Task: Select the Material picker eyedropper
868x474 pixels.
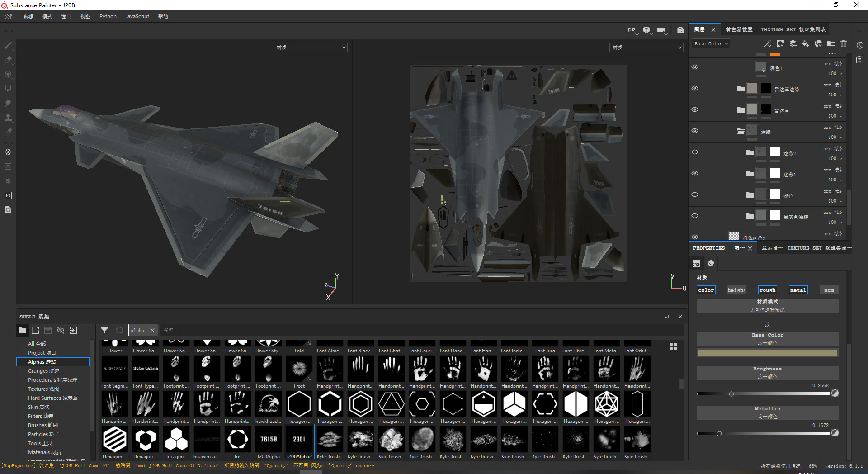Action: pyautogui.click(x=8, y=132)
